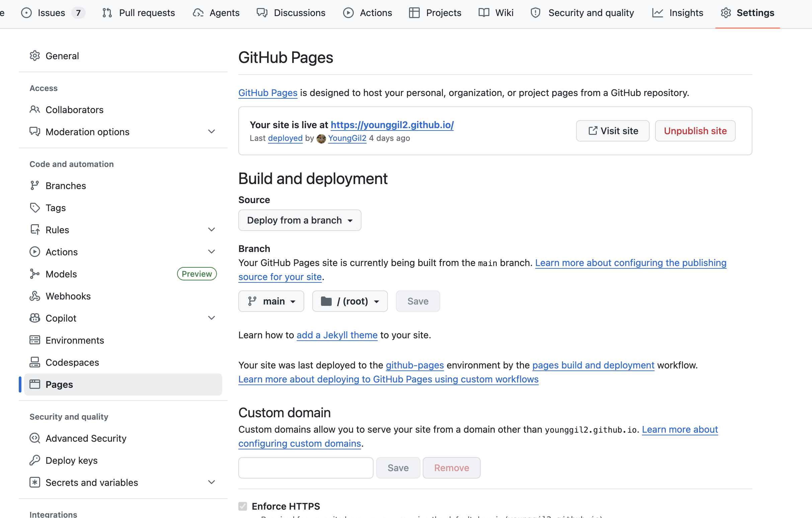This screenshot has width=812, height=518.
Task: Expand the Rules section chevron
Action: 212,230
